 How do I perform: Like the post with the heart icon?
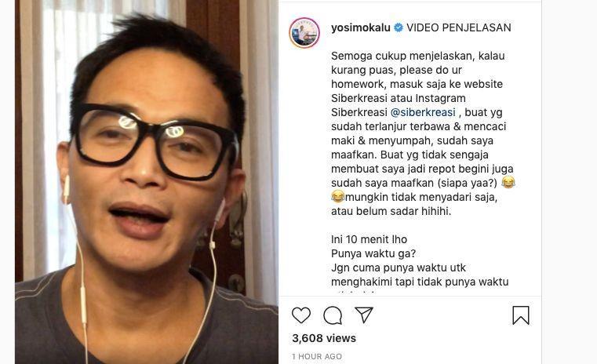click(x=301, y=315)
